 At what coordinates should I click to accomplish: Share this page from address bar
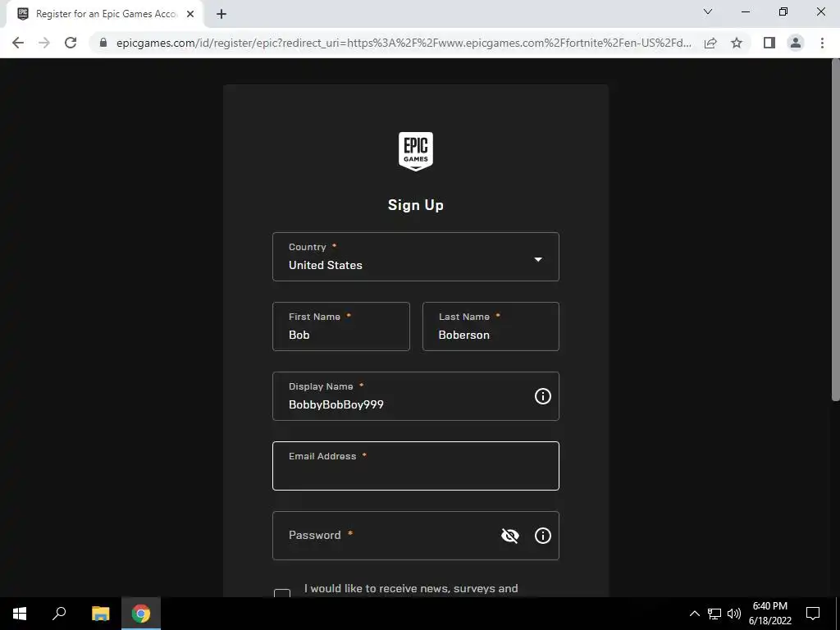pos(710,43)
